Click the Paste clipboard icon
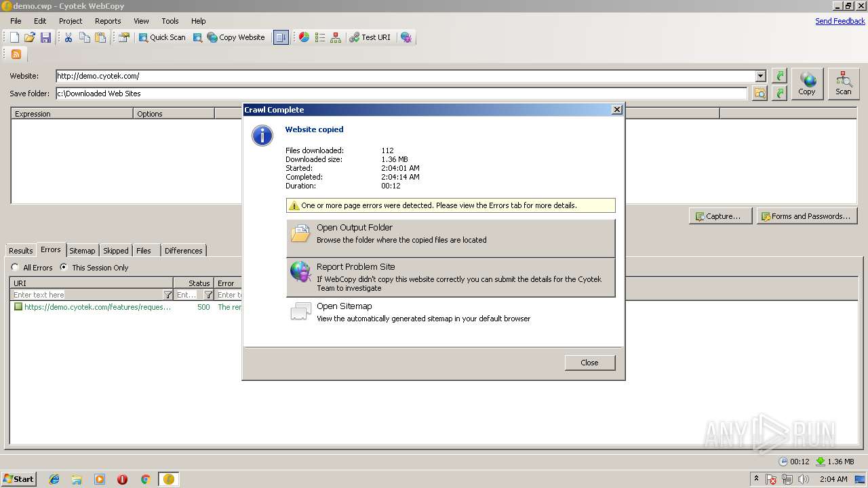The image size is (868, 488). click(x=100, y=37)
